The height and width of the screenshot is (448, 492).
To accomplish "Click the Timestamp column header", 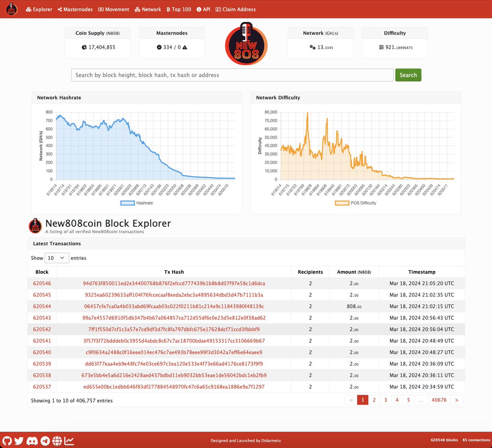I will [x=422, y=272].
